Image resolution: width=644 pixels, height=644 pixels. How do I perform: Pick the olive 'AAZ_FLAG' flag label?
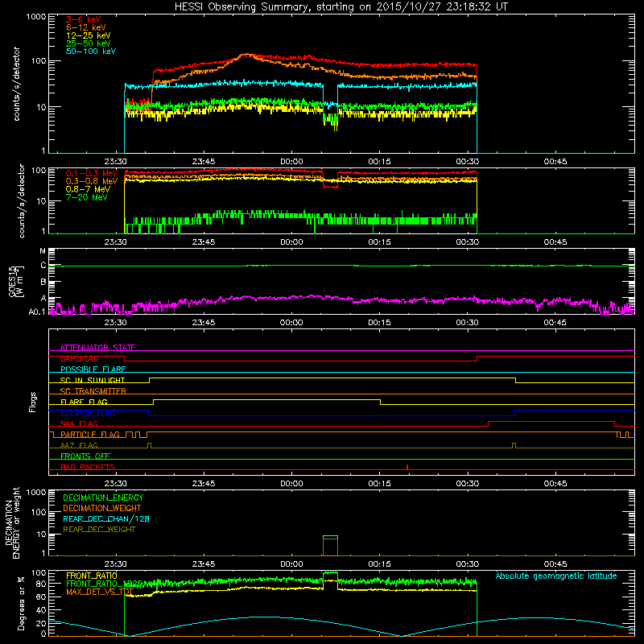(79, 445)
